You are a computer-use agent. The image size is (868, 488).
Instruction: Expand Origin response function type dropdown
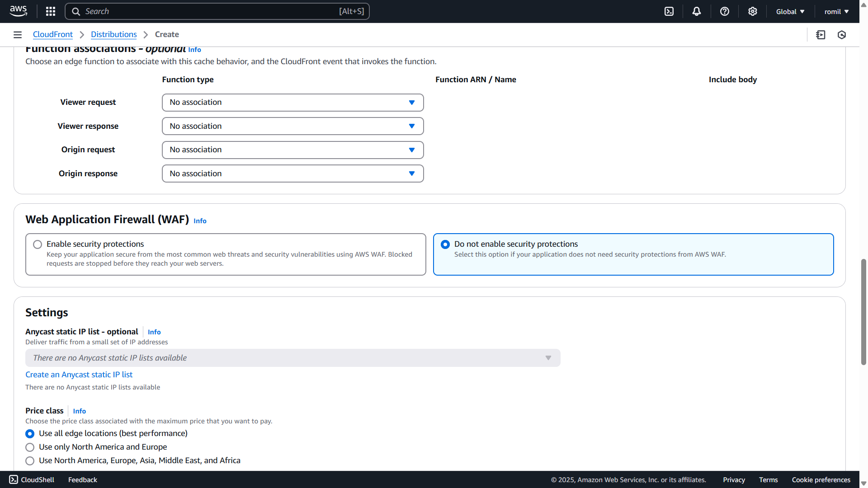pyautogui.click(x=292, y=174)
